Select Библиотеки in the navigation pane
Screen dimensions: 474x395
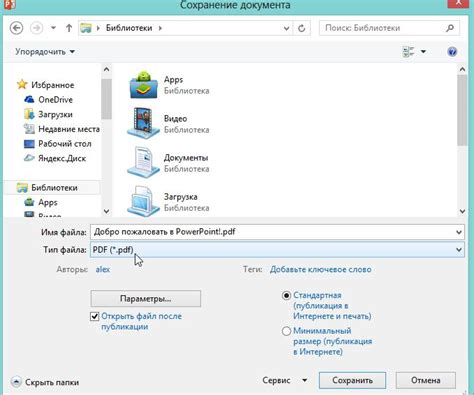pyautogui.click(x=54, y=188)
